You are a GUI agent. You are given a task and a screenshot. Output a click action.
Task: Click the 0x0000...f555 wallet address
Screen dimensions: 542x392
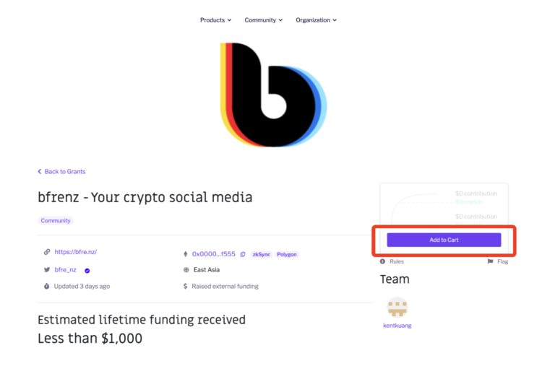click(213, 254)
